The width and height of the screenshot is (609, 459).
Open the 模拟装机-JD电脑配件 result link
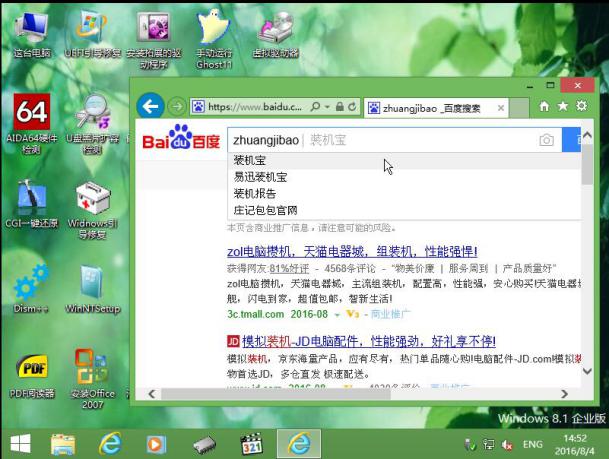369,341
